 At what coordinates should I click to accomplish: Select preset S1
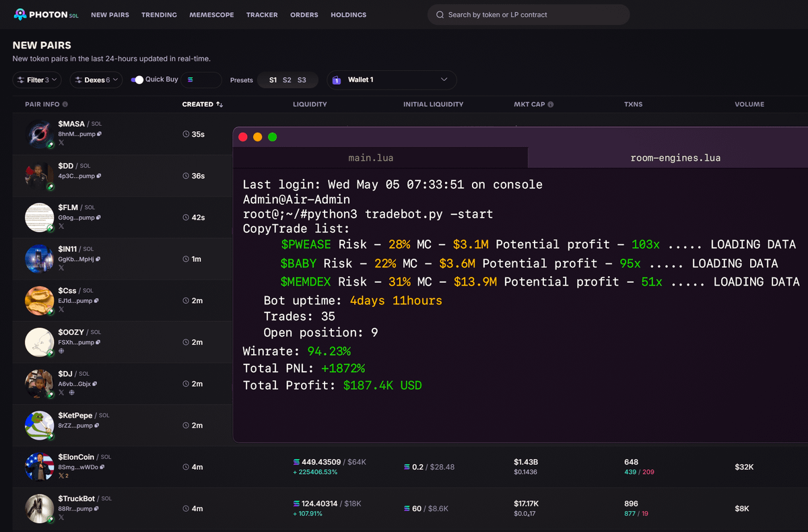click(273, 80)
